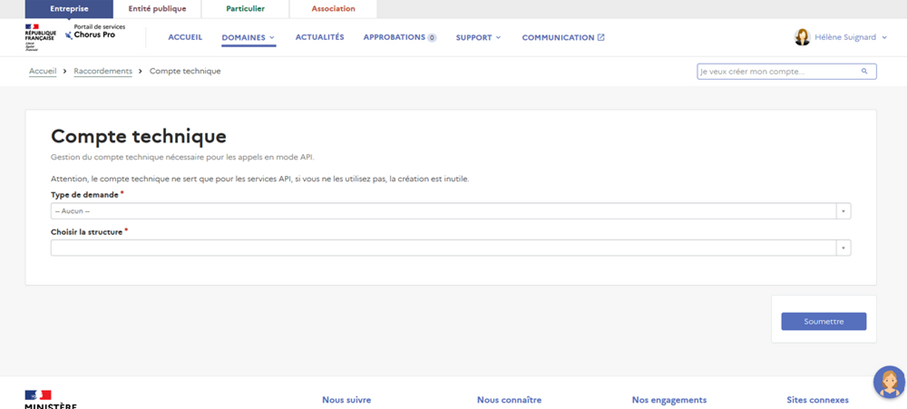Open the Communication menu link
907x409 pixels.
click(558, 38)
